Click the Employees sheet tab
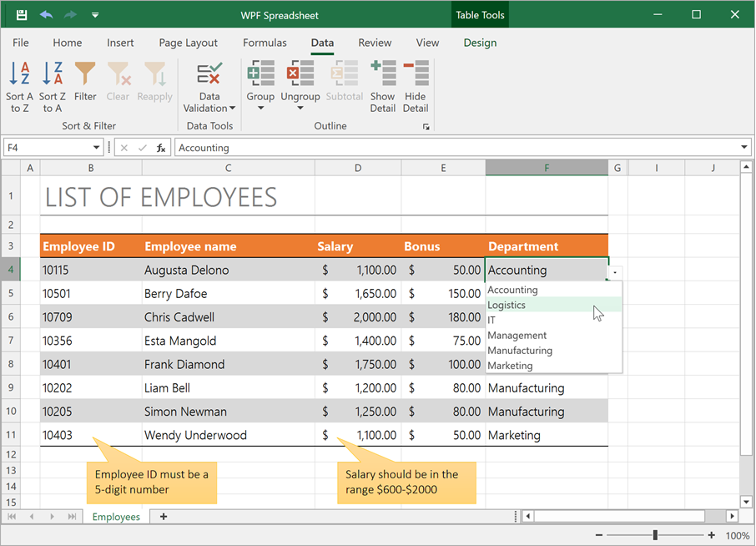The height and width of the screenshot is (546, 756). (x=116, y=516)
